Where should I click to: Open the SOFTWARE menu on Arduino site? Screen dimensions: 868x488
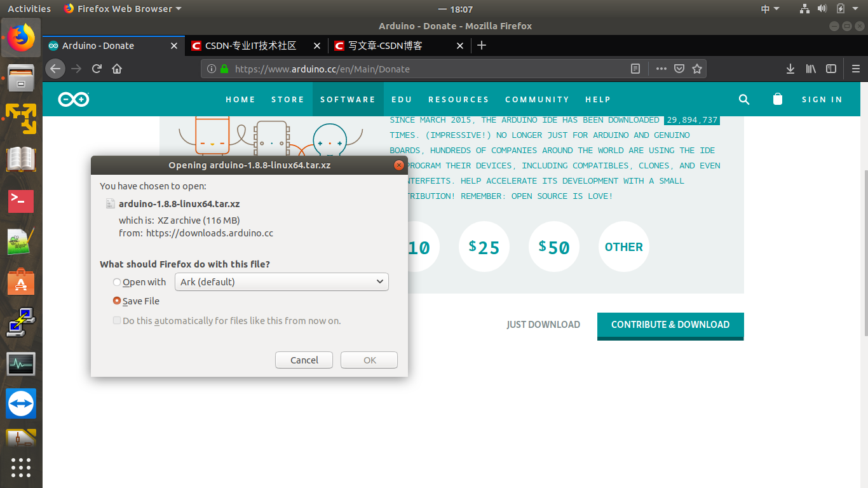pos(348,99)
